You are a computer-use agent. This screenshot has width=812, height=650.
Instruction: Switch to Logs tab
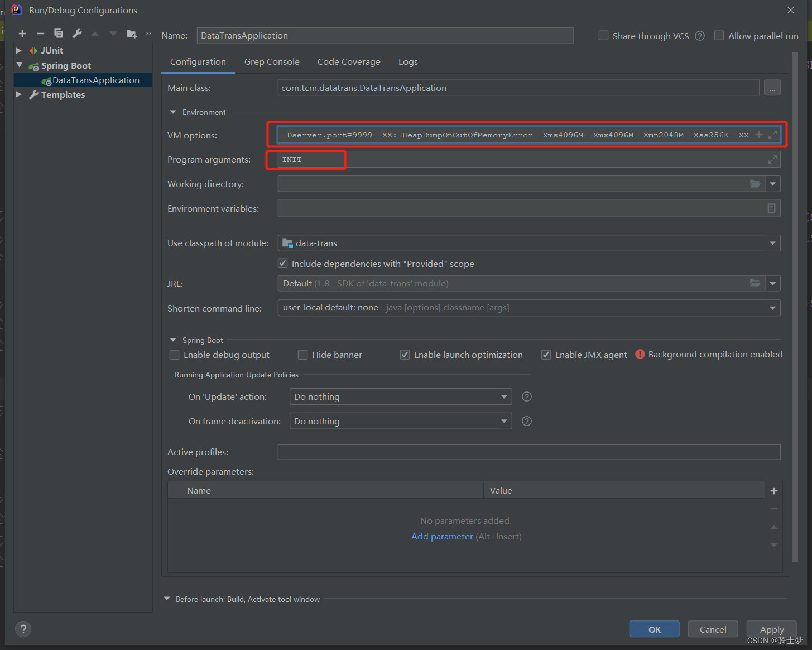408,62
